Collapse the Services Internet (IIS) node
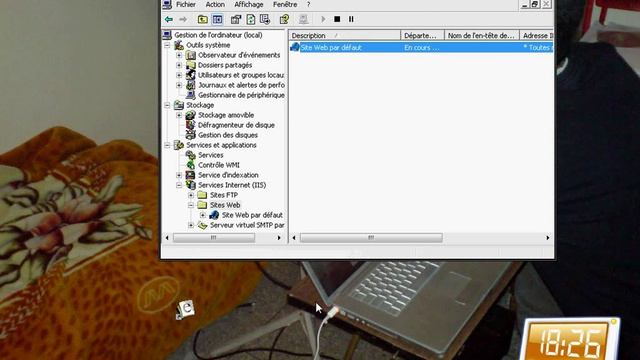Viewport: 640px width, 360px height. [179, 185]
